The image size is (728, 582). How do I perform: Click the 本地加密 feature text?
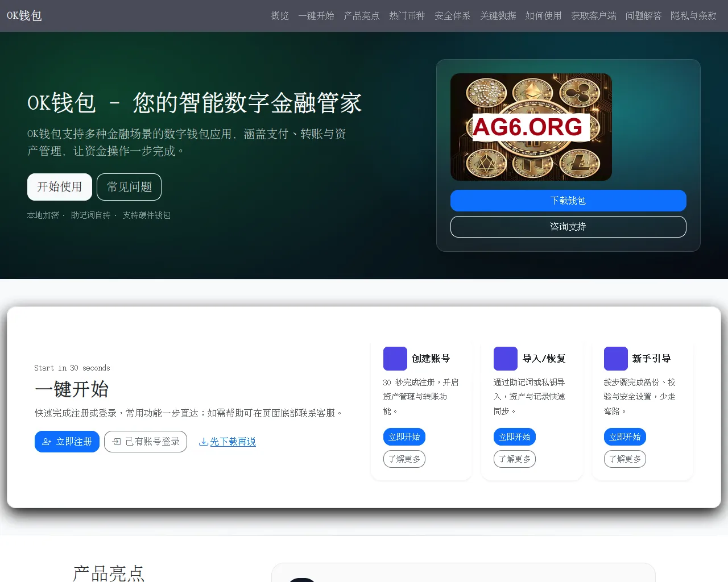point(43,215)
